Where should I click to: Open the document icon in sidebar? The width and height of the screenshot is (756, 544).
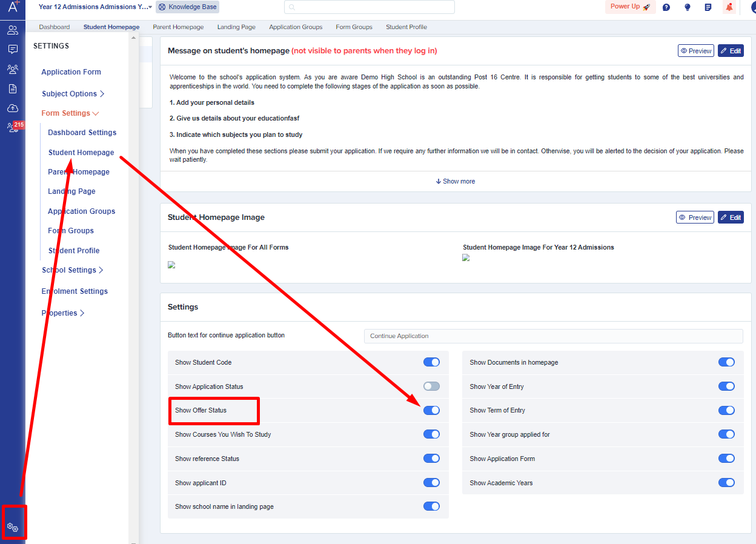point(13,88)
